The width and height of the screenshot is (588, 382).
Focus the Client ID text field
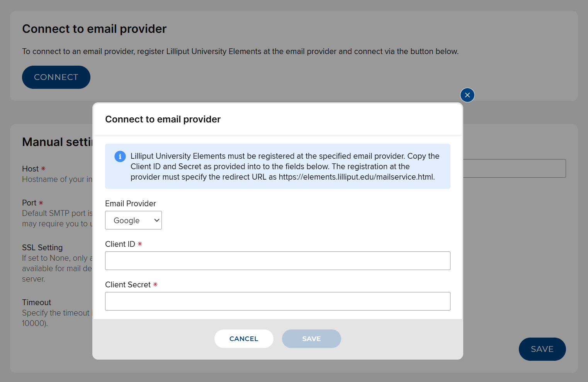tap(277, 261)
